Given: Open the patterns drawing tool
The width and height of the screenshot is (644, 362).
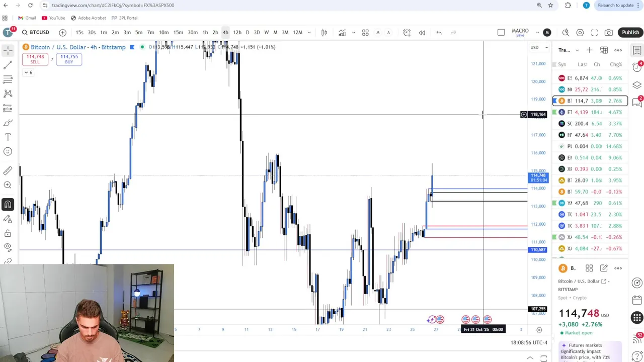Looking at the screenshot, I should (8, 94).
